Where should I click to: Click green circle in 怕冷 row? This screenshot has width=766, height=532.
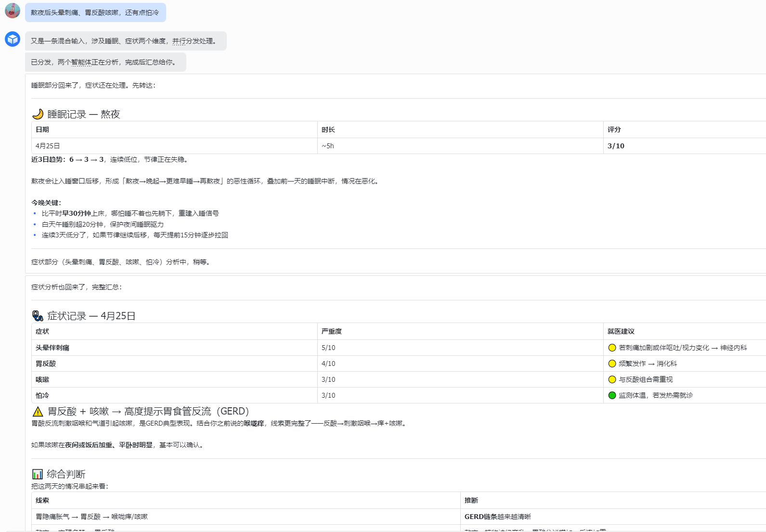(x=612, y=395)
